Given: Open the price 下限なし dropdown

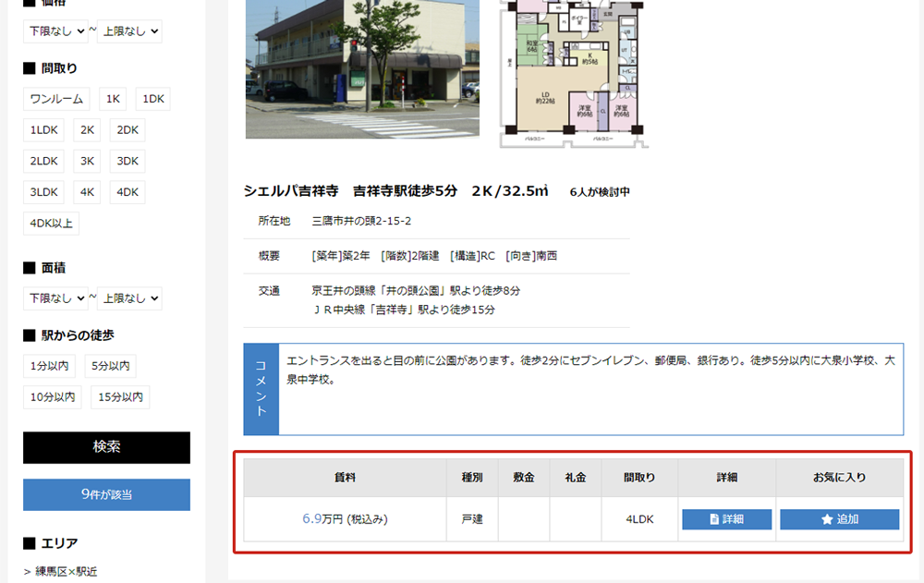Looking at the screenshot, I should tap(55, 31).
